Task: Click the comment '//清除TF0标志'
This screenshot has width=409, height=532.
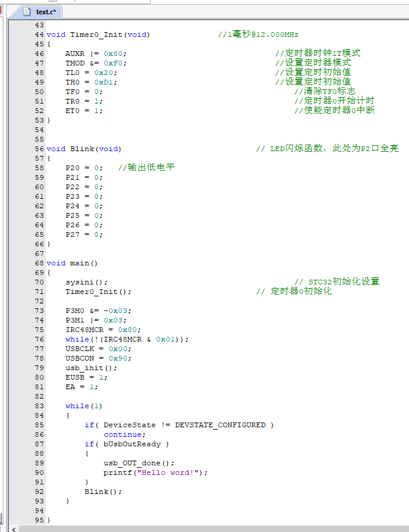Action: [325, 91]
